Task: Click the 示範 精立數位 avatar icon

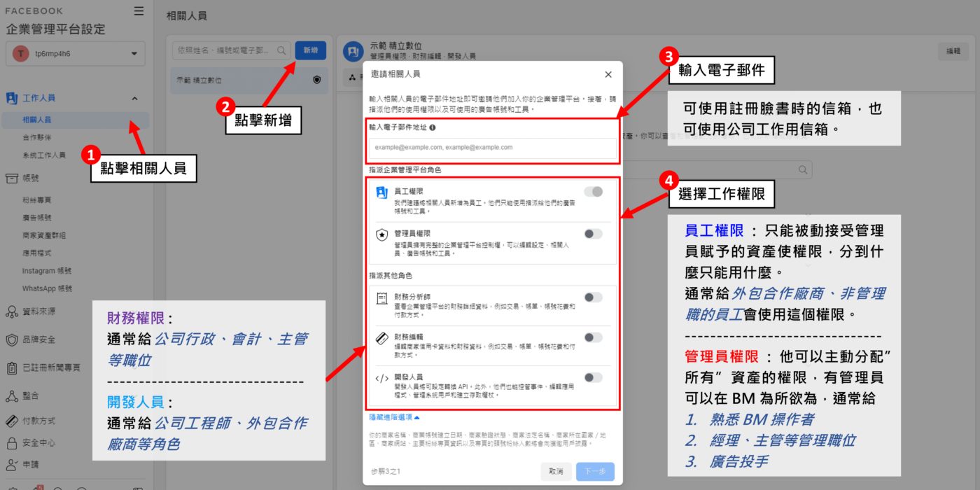Action: tap(352, 50)
